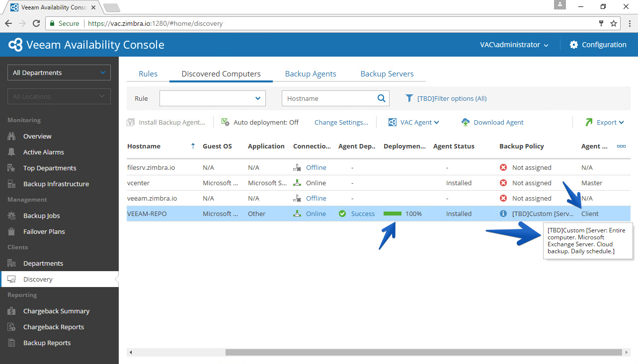Open the All Departments dropdown
The height and width of the screenshot is (364, 638).
pos(59,73)
